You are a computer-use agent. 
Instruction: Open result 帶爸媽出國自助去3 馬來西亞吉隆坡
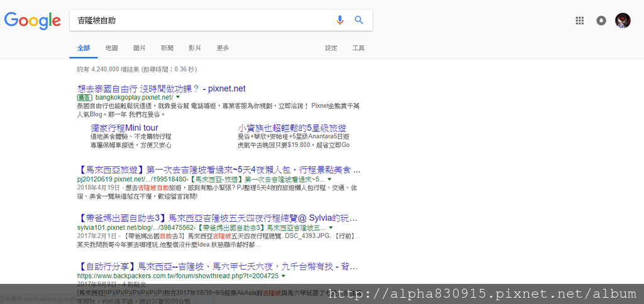(217, 217)
